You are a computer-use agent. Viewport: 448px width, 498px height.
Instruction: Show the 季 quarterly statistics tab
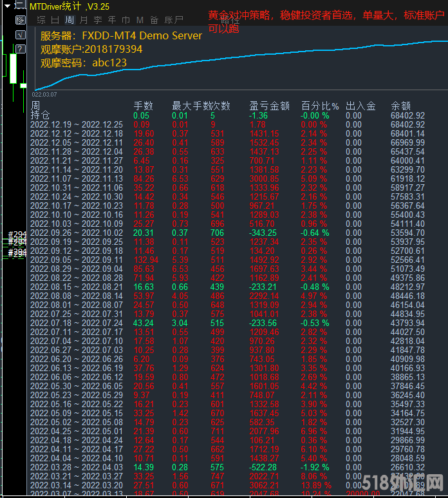click(x=97, y=20)
